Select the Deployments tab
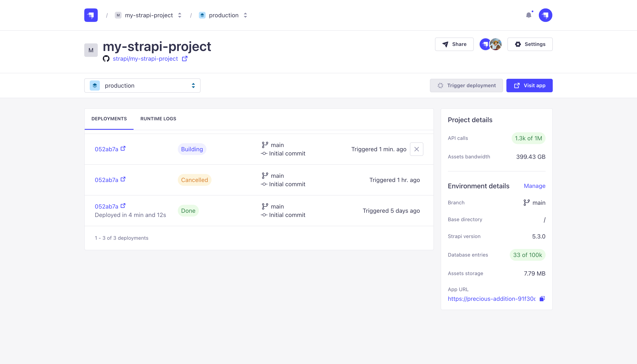The image size is (637, 364). click(109, 119)
